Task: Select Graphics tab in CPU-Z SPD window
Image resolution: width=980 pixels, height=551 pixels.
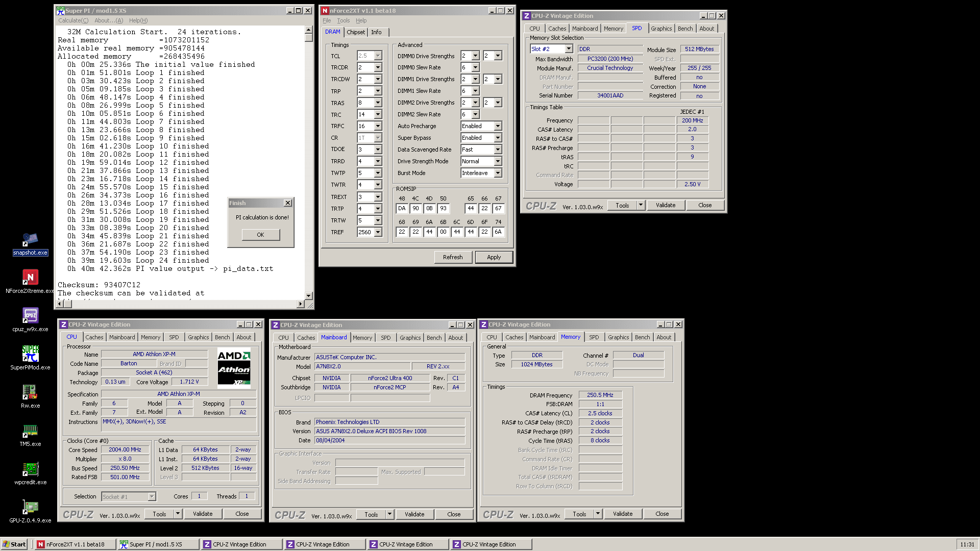Action: 661,29
